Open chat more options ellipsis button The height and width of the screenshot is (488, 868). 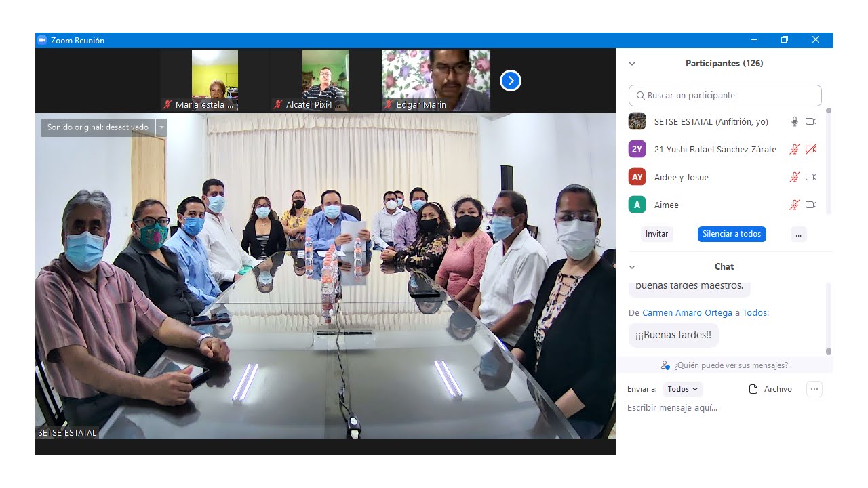814,389
